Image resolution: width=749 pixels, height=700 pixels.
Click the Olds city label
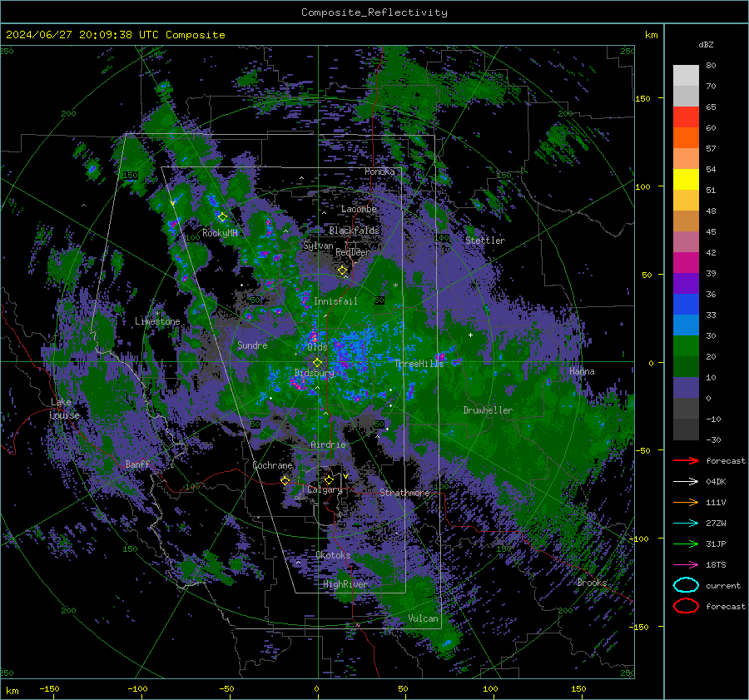click(317, 347)
